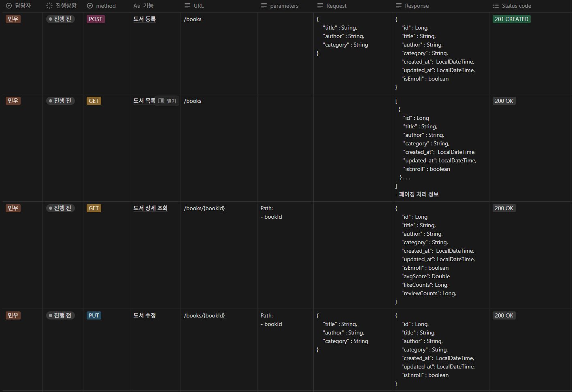Click the 도서 상세 조회 title cell
This screenshot has width=572, height=392.
[x=155, y=255]
